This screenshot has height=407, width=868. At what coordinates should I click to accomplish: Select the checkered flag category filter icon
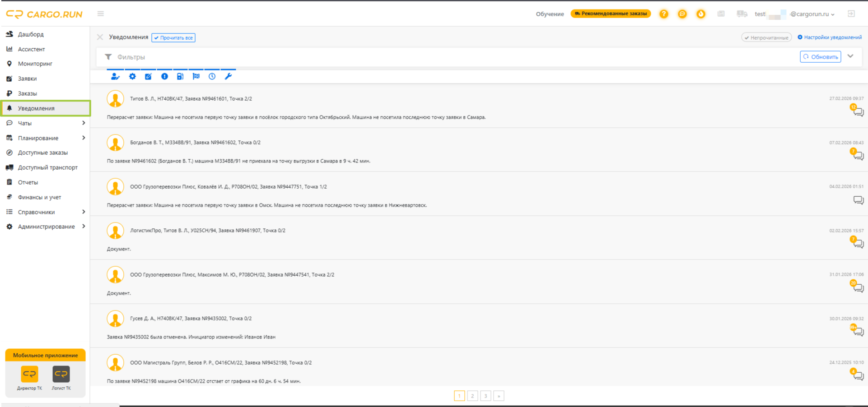196,76
